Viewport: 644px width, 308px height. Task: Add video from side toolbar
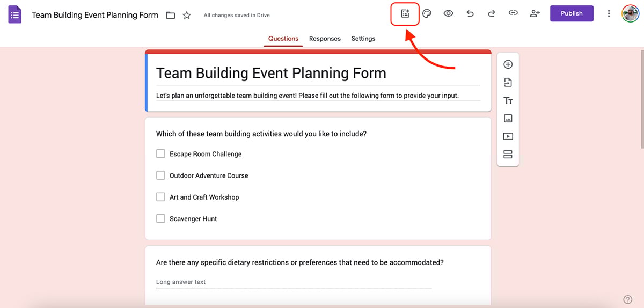[x=508, y=136]
